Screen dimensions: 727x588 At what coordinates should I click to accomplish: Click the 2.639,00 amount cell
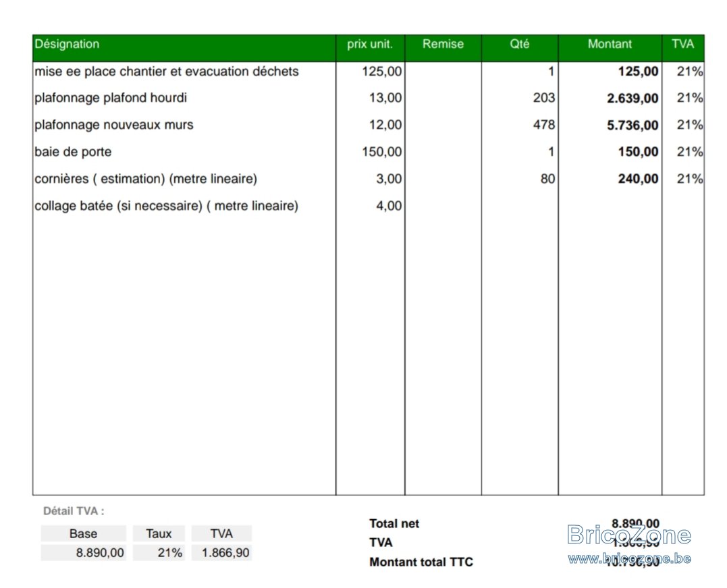point(632,99)
